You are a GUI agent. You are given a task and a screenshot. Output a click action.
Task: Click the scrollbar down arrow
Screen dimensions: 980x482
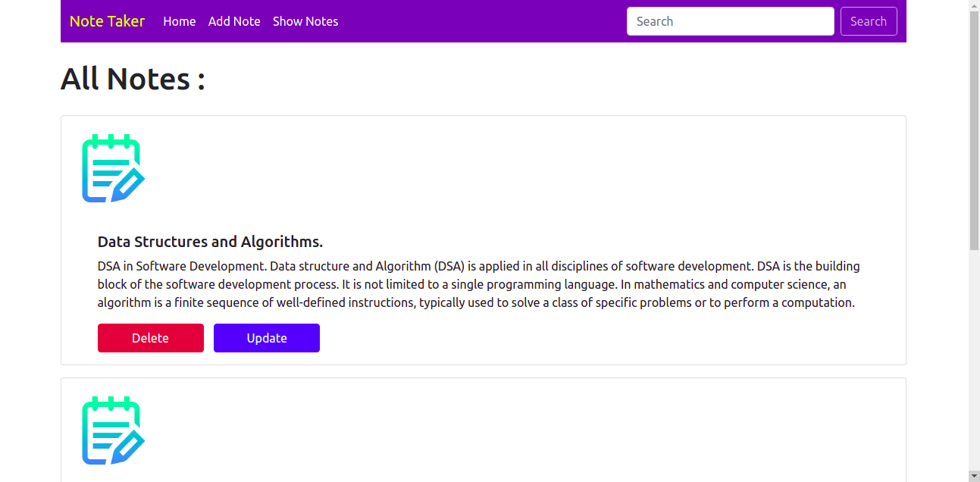[x=975, y=477]
